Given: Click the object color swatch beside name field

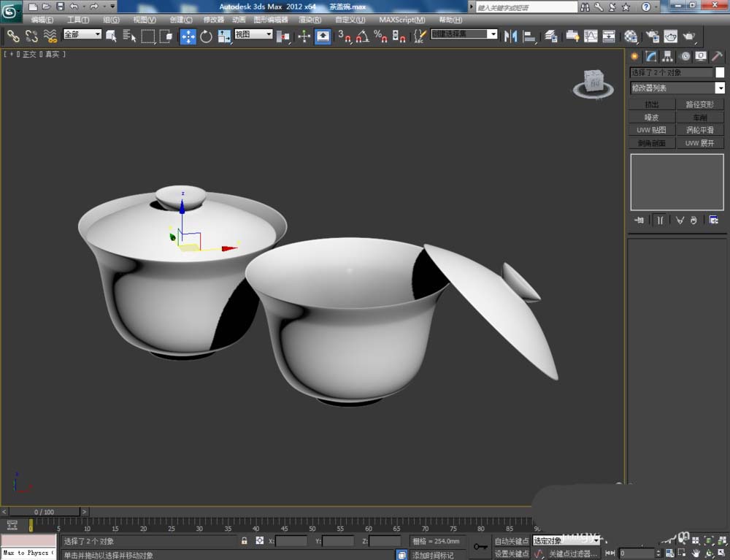Looking at the screenshot, I should (720, 72).
